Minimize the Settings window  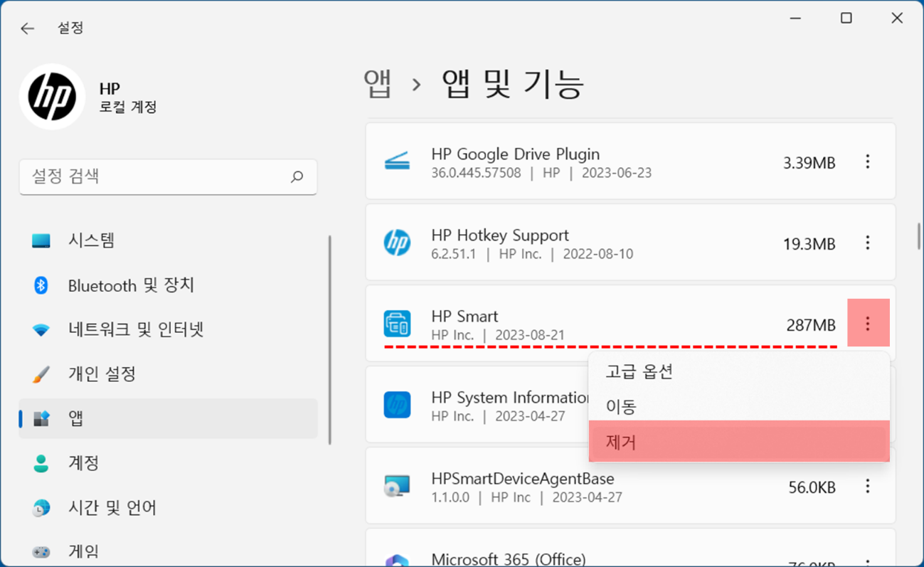pos(795,18)
